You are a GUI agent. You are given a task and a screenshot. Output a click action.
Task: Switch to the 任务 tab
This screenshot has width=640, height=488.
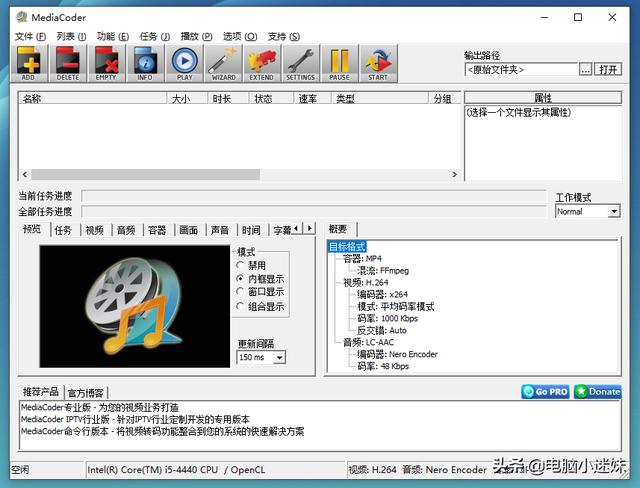tap(63, 230)
